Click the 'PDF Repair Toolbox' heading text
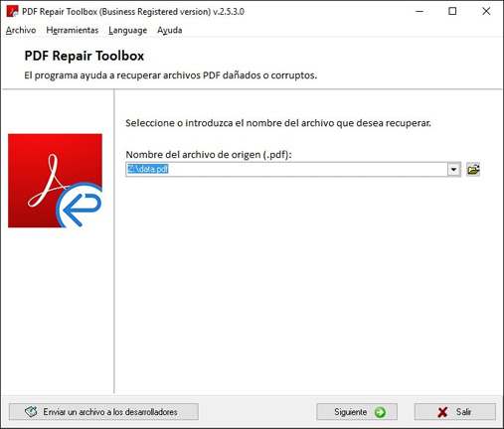504x429 pixels. (84, 56)
